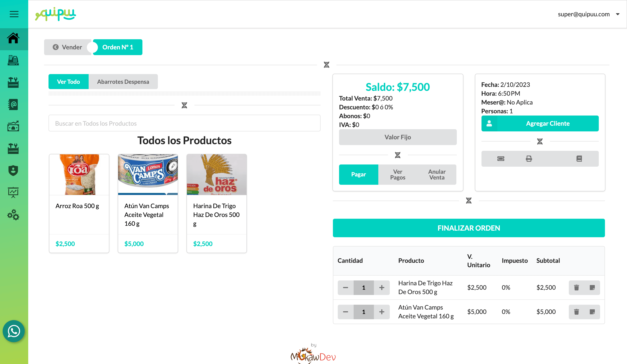Increase Harina De Trigo quantity
This screenshot has width=627, height=364.
[382, 288]
